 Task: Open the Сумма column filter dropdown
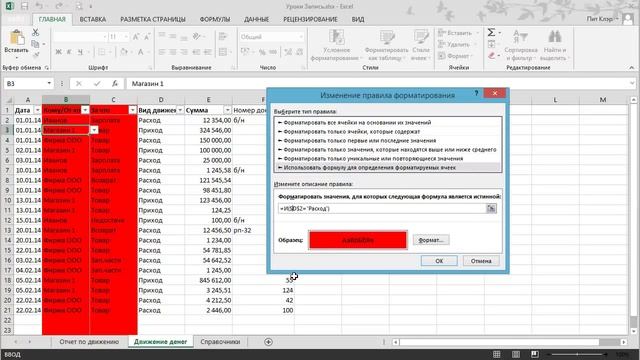227,110
